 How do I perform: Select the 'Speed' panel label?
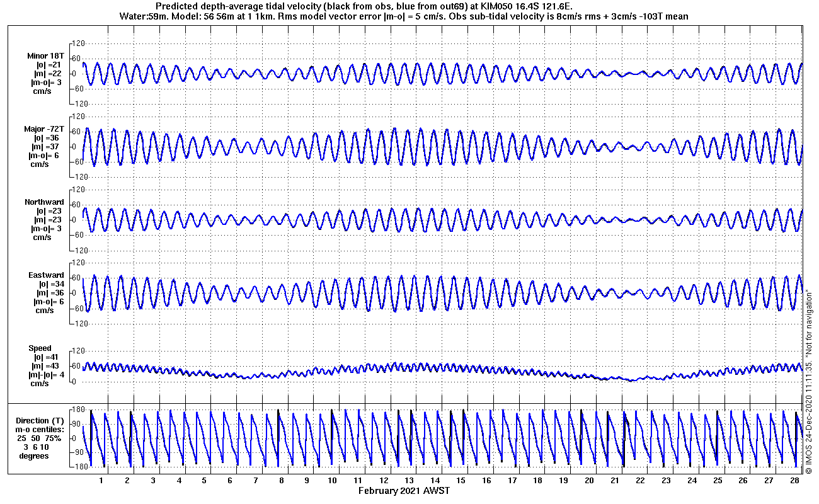40,348
